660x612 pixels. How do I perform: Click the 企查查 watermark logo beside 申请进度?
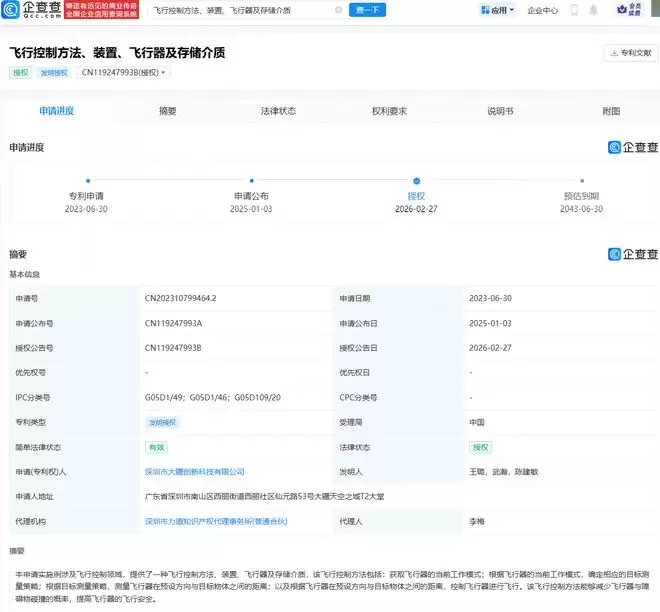[x=632, y=147]
